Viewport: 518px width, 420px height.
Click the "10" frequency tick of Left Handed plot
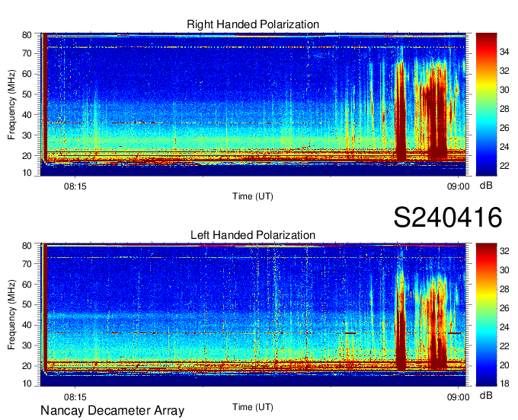tap(27, 383)
